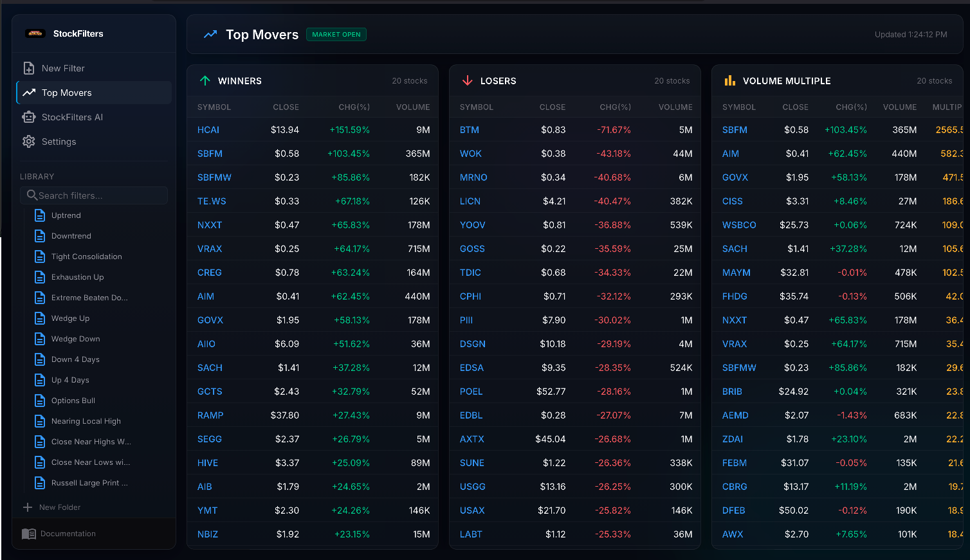Open NBIZ symbol in Winners

(x=208, y=534)
